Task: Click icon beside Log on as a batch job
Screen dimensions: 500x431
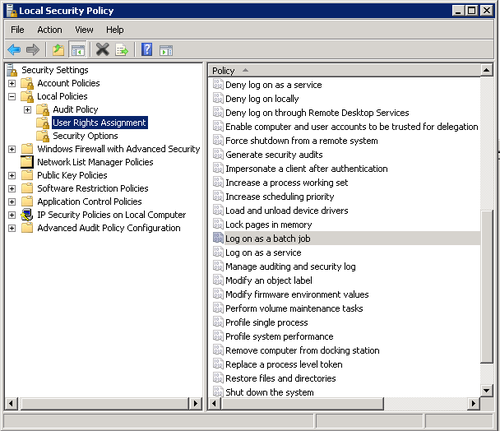Action: pyautogui.click(x=218, y=238)
